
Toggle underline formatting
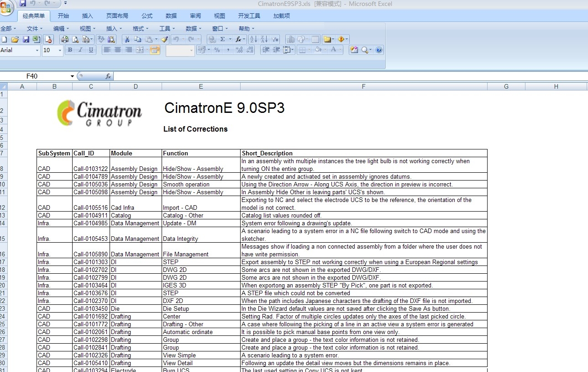(x=91, y=50)
